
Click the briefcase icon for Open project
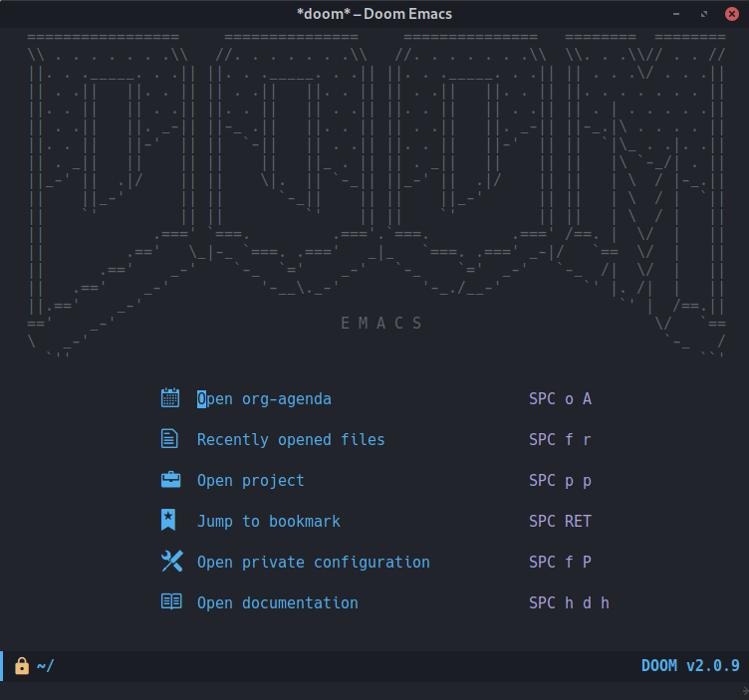click(x=170, y=479)
